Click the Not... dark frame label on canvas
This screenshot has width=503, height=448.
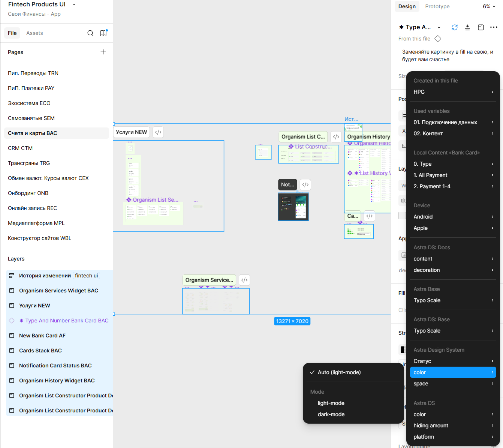click(x=287, y=184)
